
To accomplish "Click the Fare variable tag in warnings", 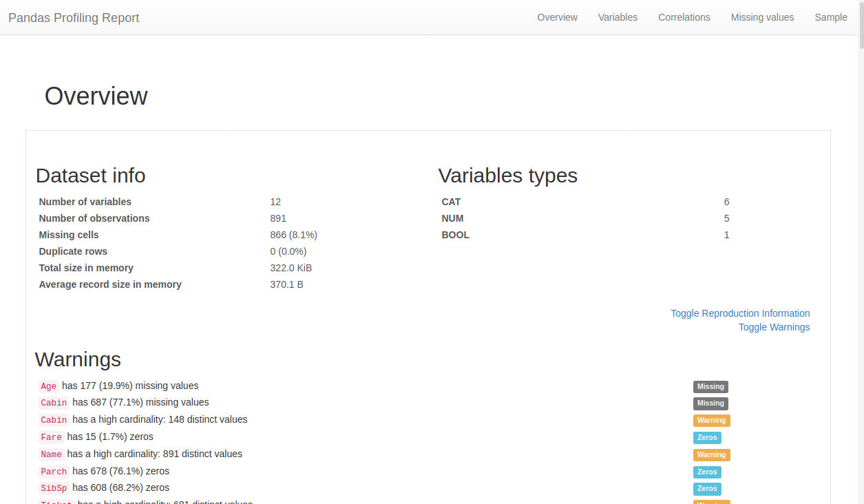I will pos(51,437).
